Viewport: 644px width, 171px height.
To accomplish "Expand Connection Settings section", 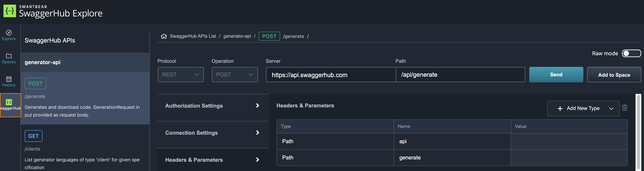I will 213,133.
